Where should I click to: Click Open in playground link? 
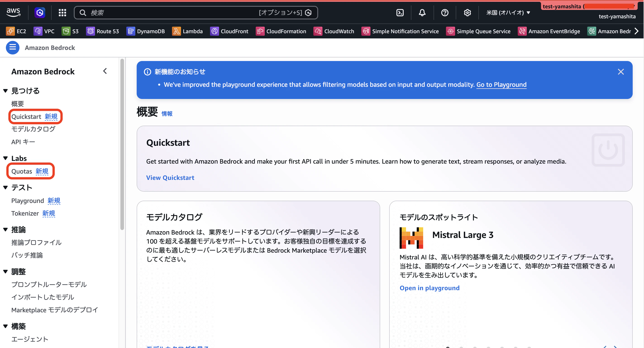pyautogui.click(x=429, y=288)
